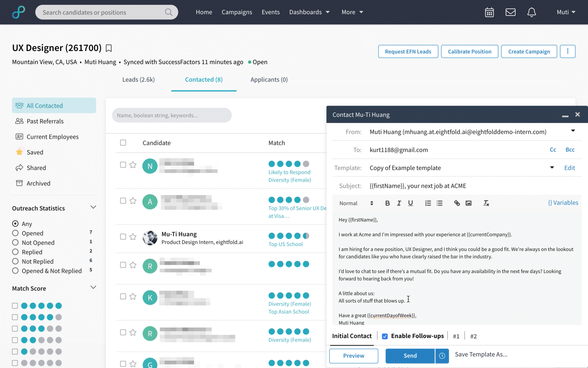Image resolution: width=588 pixels, height=368 pixels.
Task: Schedule send with clock icon
Action: [442, 356]
